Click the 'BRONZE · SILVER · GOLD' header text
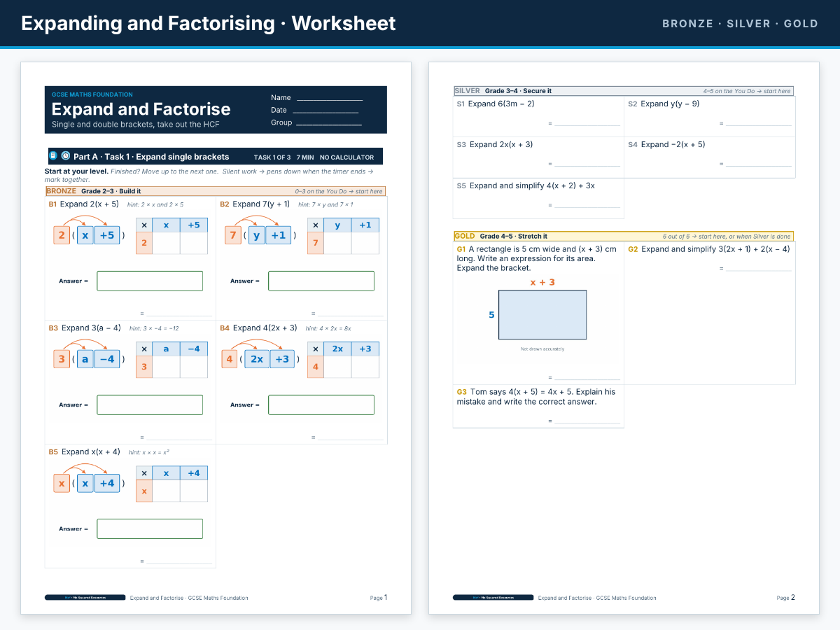Image resolution: width=840 pixels, height=630 pixels. [x=741, y=24]
